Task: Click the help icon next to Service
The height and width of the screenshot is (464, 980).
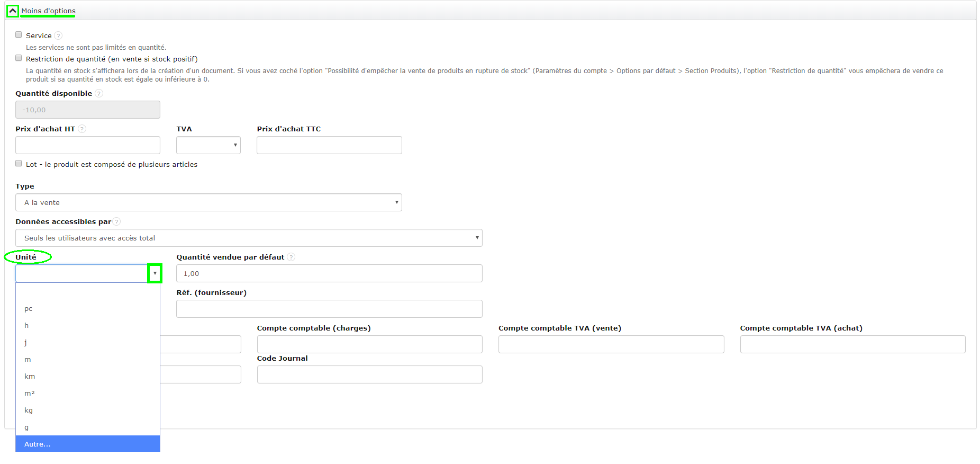Action: coord(58,35)
